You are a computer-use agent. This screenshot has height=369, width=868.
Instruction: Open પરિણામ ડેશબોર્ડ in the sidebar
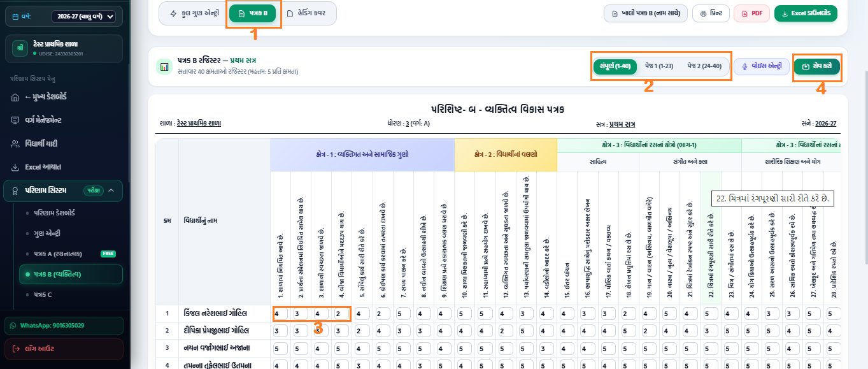coord(54,213)
